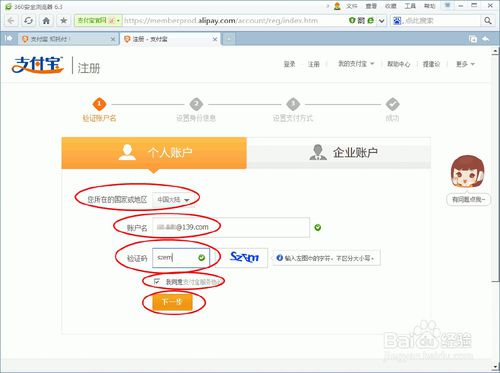Click the restore closed tab arrow icon
This screenshot has height=373, width=500.
(x=486, y=39)
